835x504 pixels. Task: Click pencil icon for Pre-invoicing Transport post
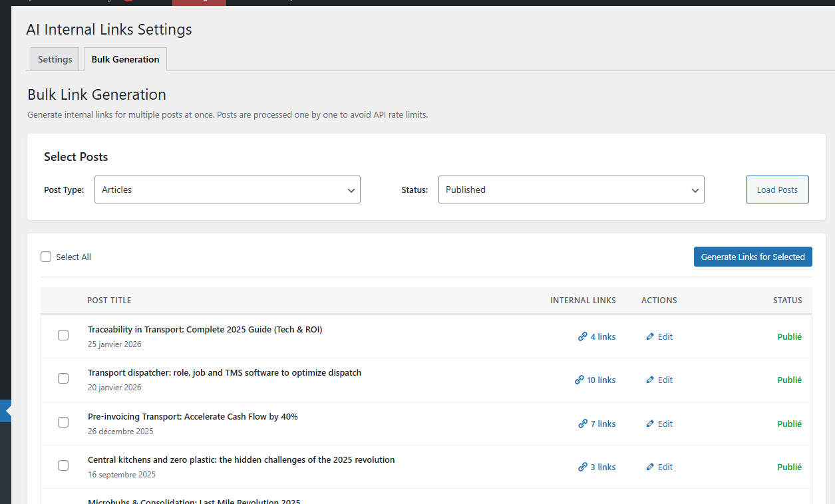650,424
